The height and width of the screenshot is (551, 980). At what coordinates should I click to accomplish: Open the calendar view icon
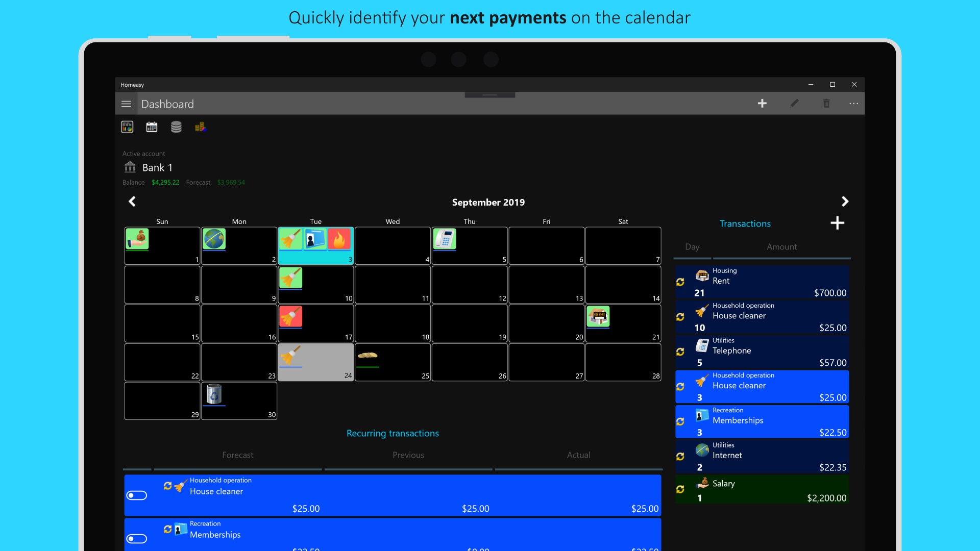click(152, 127)
